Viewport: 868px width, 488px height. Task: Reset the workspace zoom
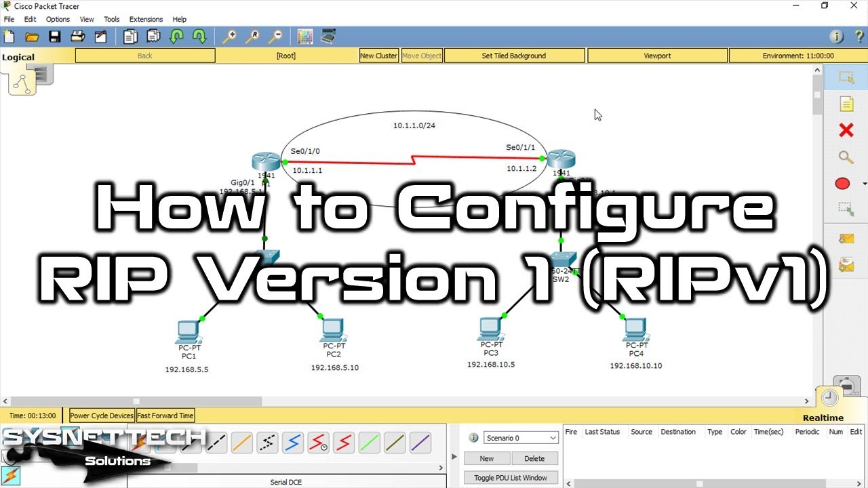point(252,37)
